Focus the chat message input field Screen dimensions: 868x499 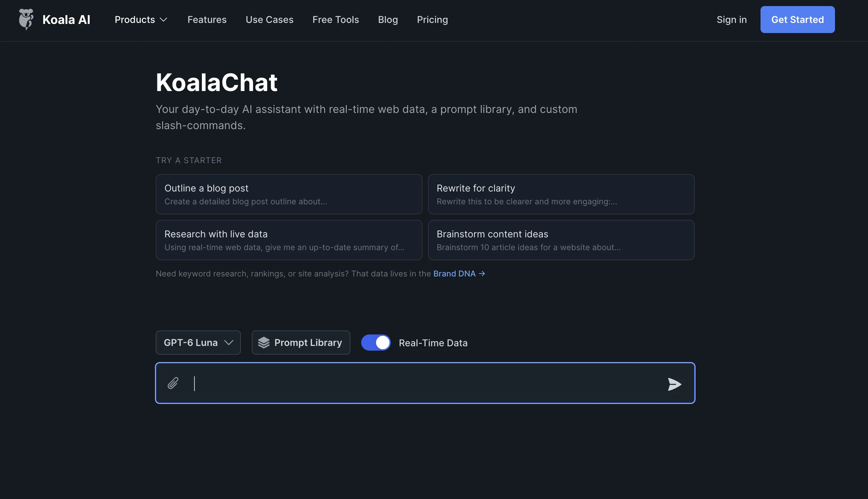pyautogui.click(x=425, y=383)
